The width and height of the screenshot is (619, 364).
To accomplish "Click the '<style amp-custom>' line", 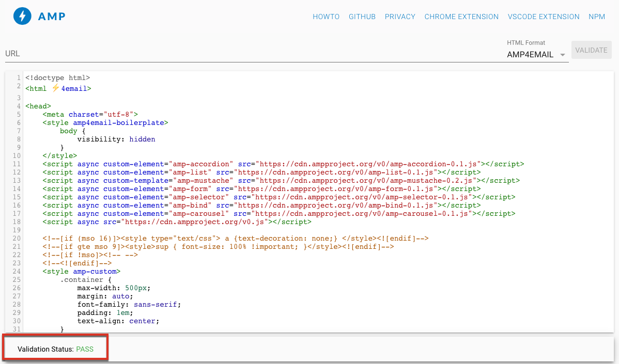I will point(82,272).
